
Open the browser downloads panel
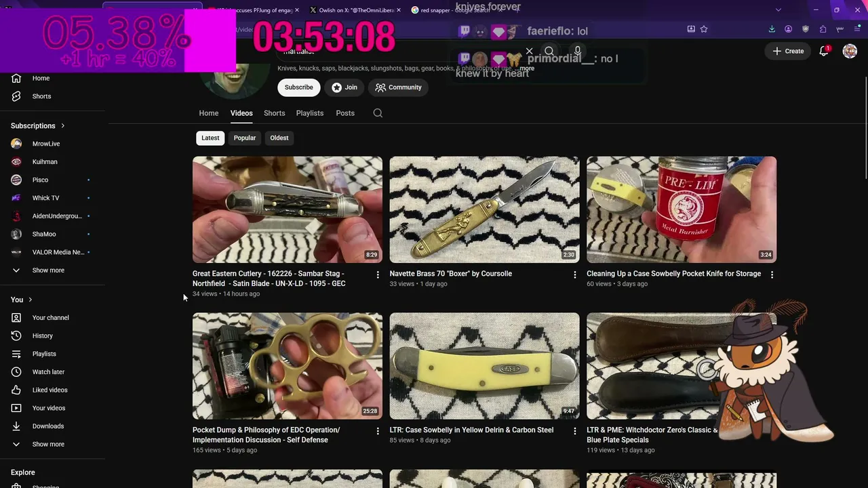click(772, 29)
